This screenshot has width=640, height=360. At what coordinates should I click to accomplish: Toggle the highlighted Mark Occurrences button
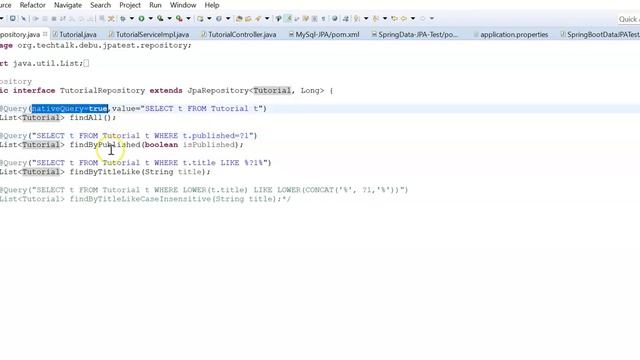289,18
